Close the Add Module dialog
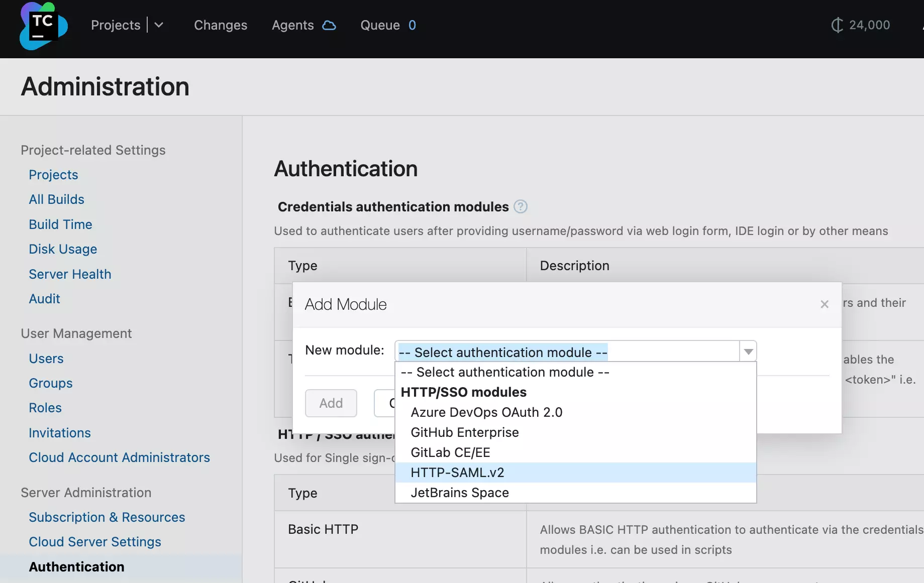This screenshot has width=924, height=583. tap(825, 304)
